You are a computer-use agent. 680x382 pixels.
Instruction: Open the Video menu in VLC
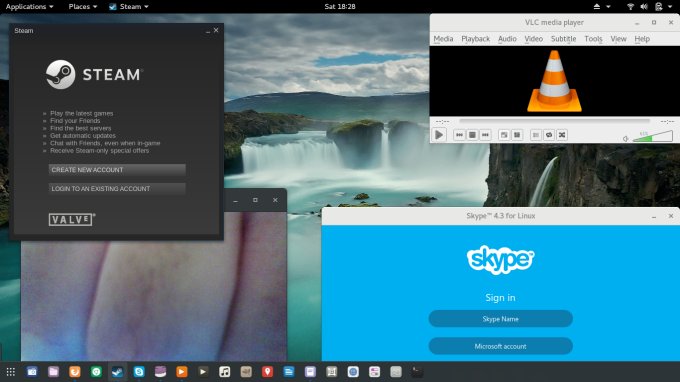(x=533, y=39)
